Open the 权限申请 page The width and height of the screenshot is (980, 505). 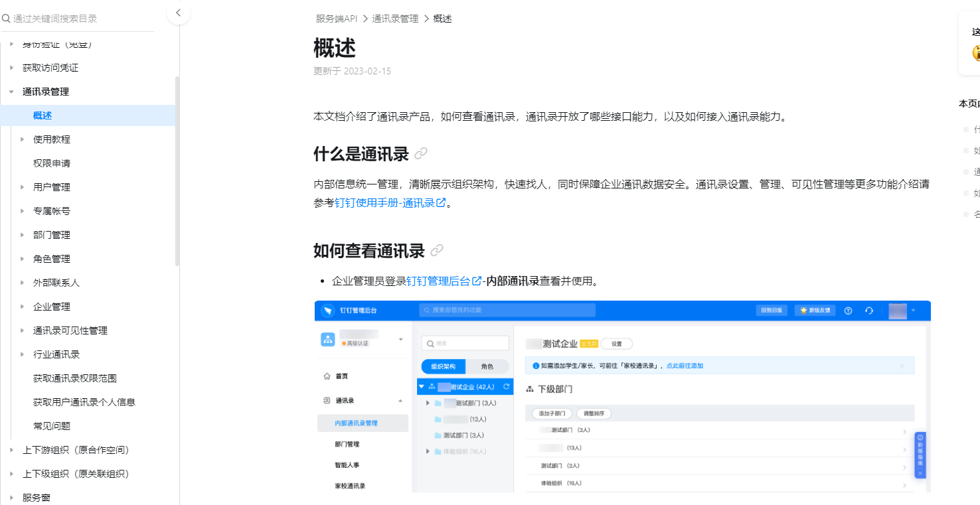click(x=52, y=163)
